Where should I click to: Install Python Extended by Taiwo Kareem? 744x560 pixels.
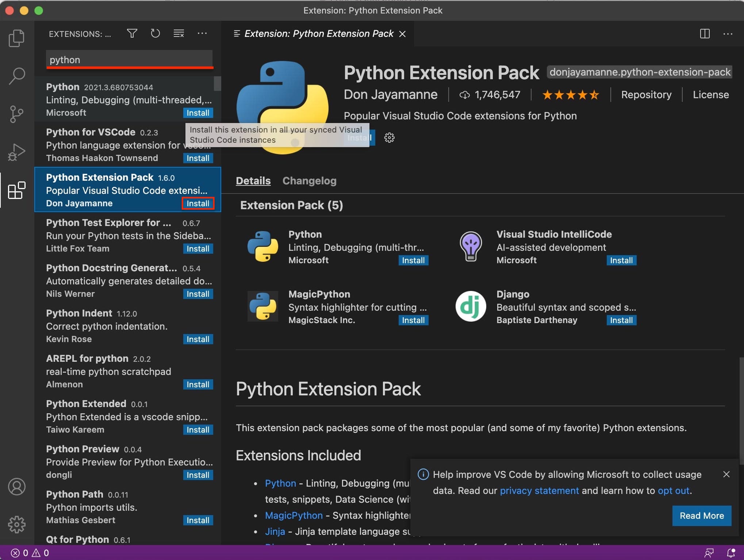[x=198, y=430]
